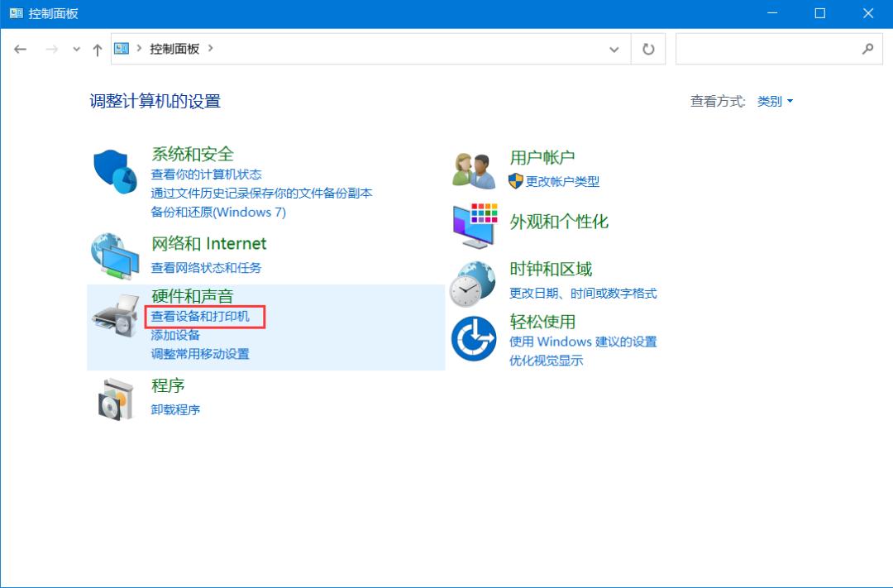Image resolution: width=893 pixels, height=588 pixels.
Task: Click the up arrow to parent folder
Action: [97, 49]
